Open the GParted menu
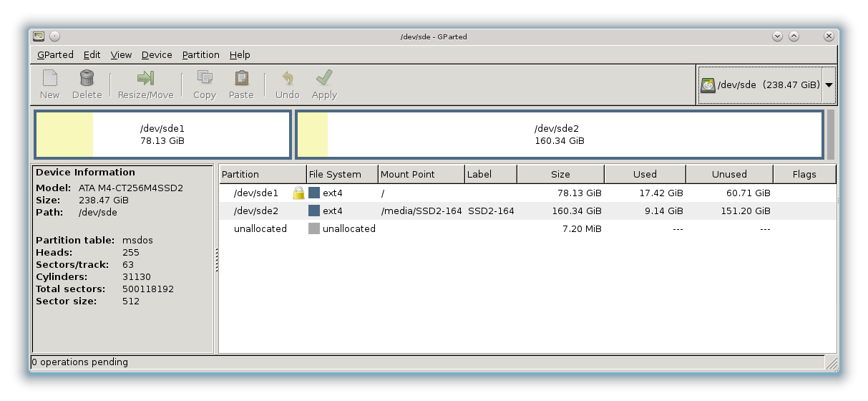Viewport: 868px width, 401px height. click(55, 54)
